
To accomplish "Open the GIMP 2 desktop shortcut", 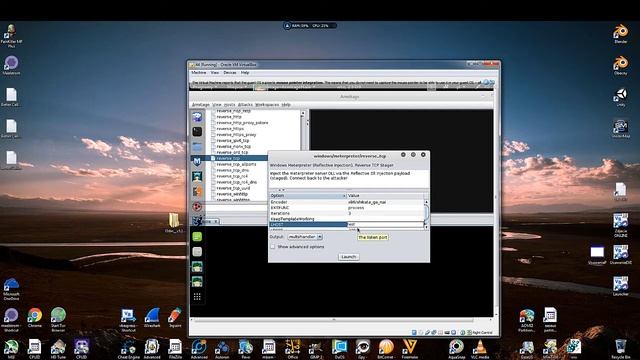I will [x=316, y=349].
